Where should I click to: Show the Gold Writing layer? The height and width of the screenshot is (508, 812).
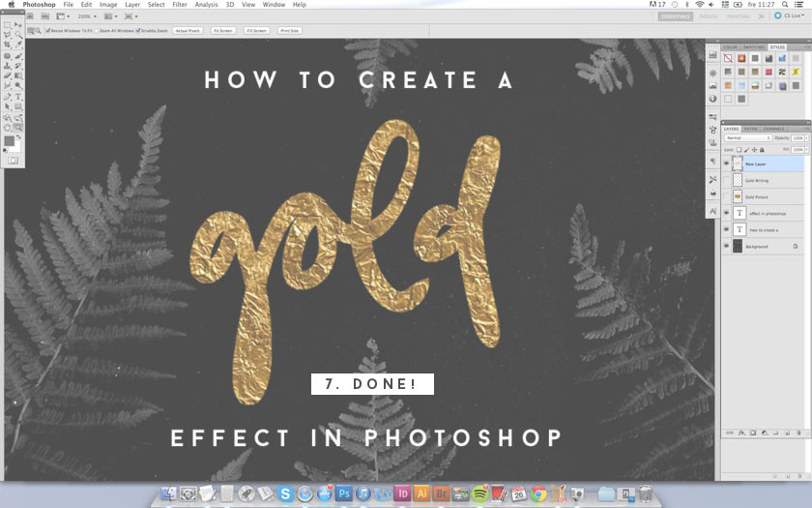pos(726,180)
